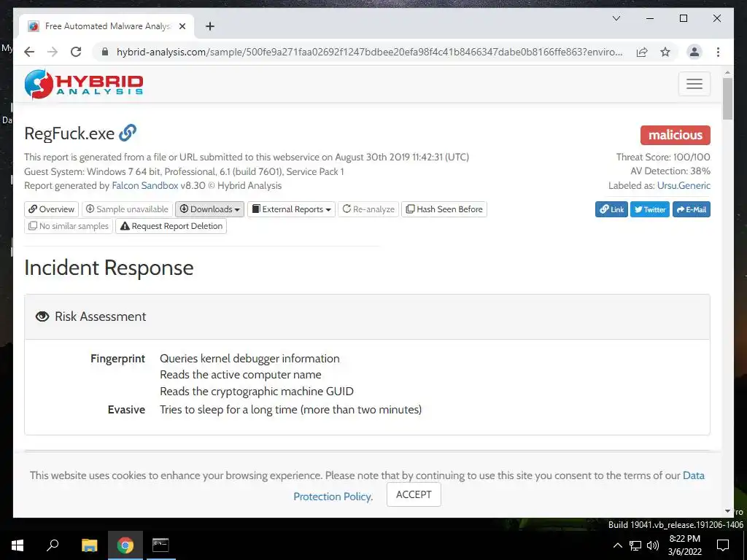
Task: Open the notification center
Action: coord(723,545)
